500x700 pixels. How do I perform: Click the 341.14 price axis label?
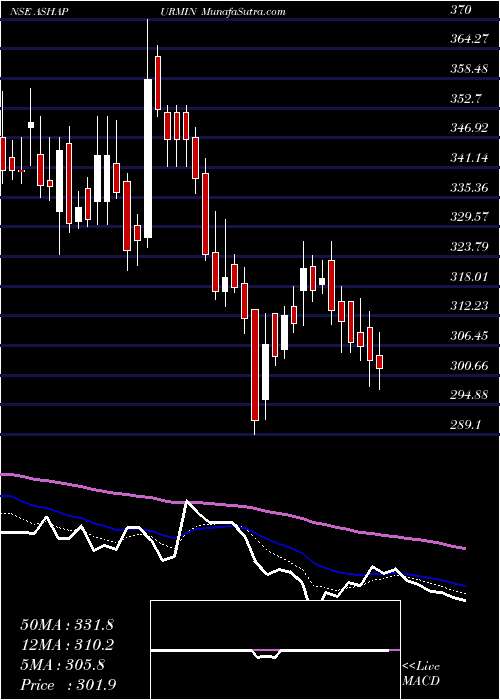(x=467, y=158)
